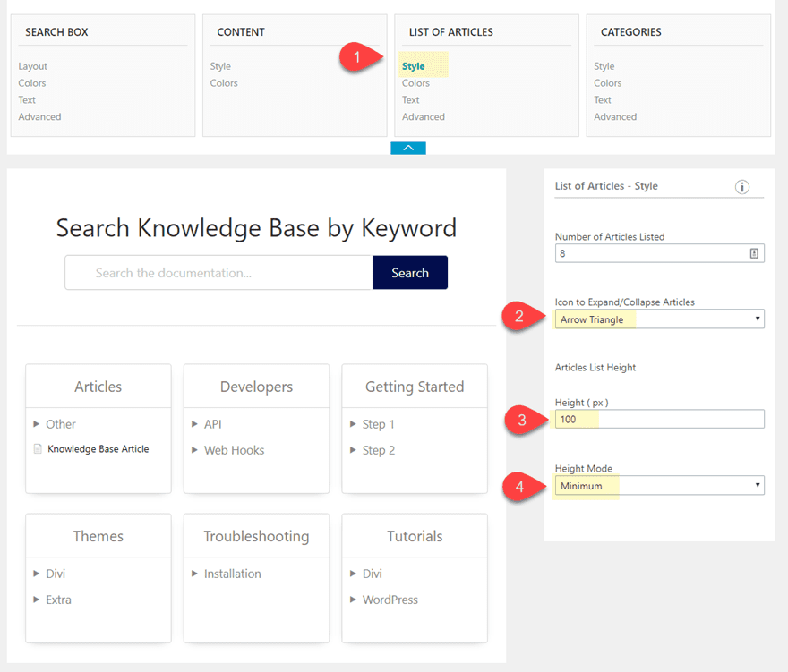Open the Icon to Expand/Collapse Articles dropdown
788x672 pixels.
[659, 319]
